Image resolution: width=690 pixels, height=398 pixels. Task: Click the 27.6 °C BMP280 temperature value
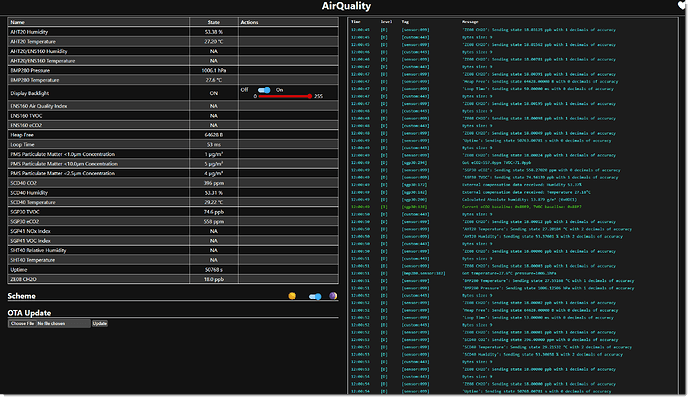pos(214,80)
